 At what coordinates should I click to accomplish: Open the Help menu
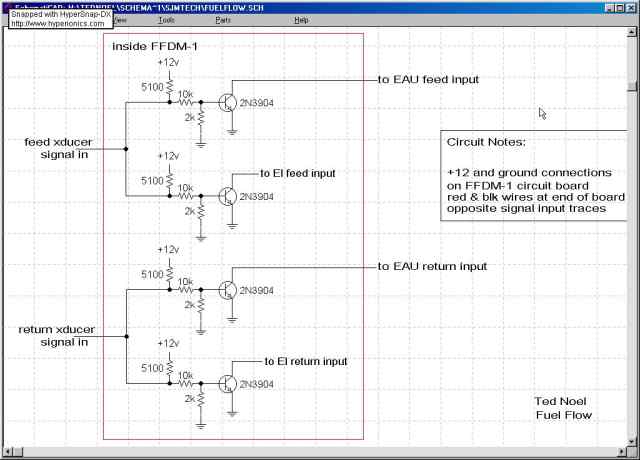click(x=301, y=20)
